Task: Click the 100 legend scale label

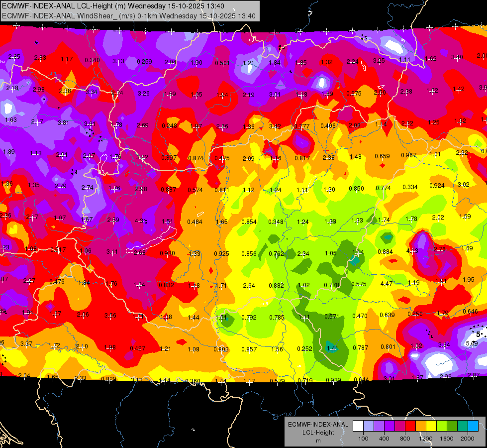Action: pos(363,439)
